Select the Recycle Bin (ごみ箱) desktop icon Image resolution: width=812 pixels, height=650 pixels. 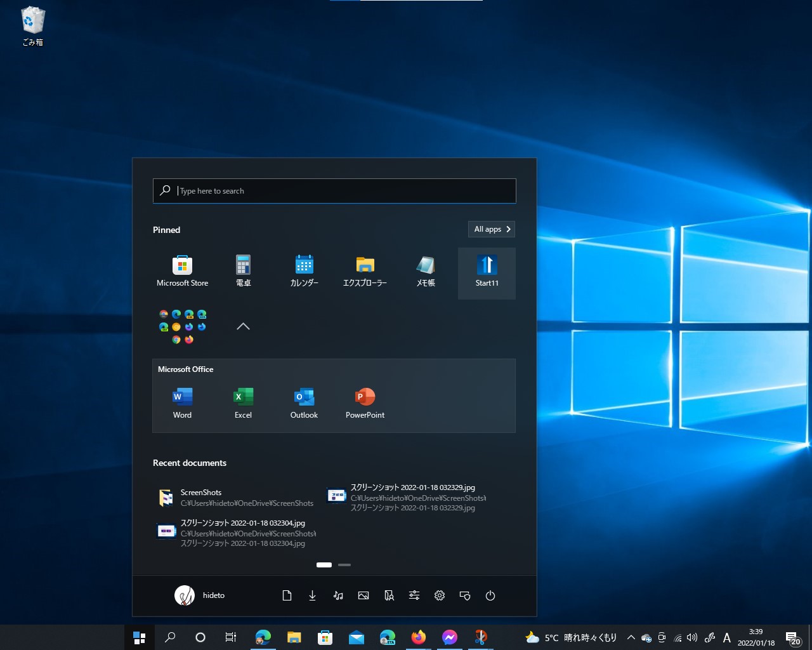(33, 26)
